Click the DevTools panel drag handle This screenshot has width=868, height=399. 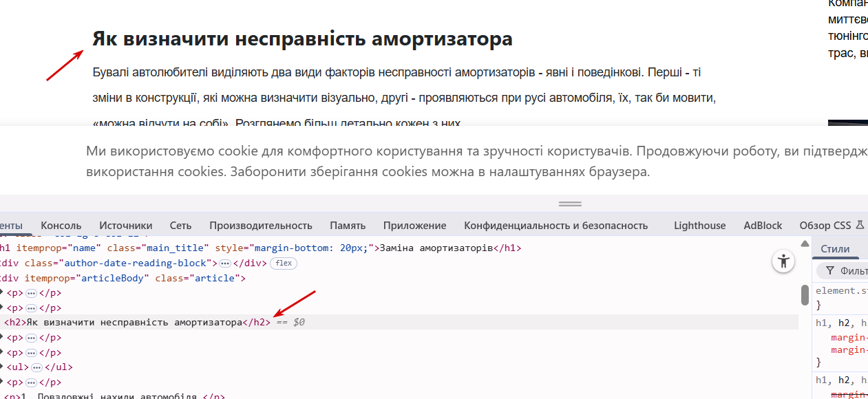(570, 204)
